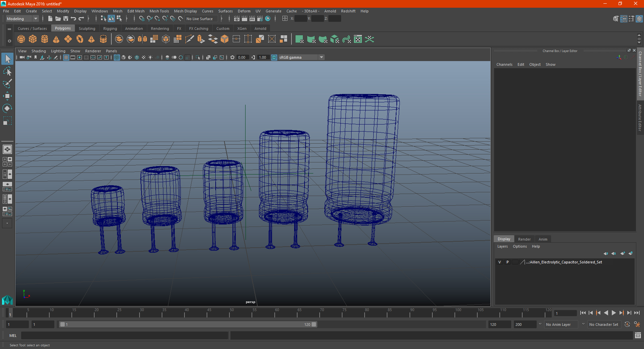Image resolution: width=644 pixels, height=349 pixels.
Task: Activate the Move tool in the toolbox
Action: [7, 96]
